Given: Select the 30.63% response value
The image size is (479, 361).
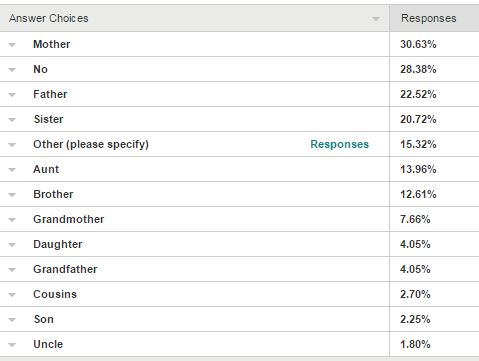Looking at the screenshot, I should (x=418, y=44).
